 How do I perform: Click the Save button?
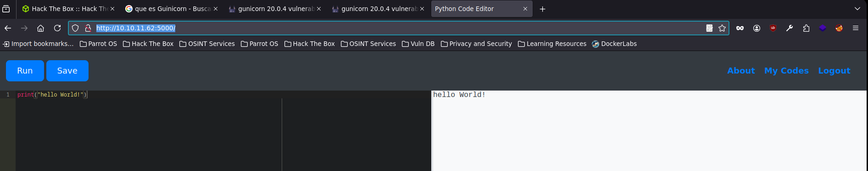pyautogui.click(x=67, y=71)
